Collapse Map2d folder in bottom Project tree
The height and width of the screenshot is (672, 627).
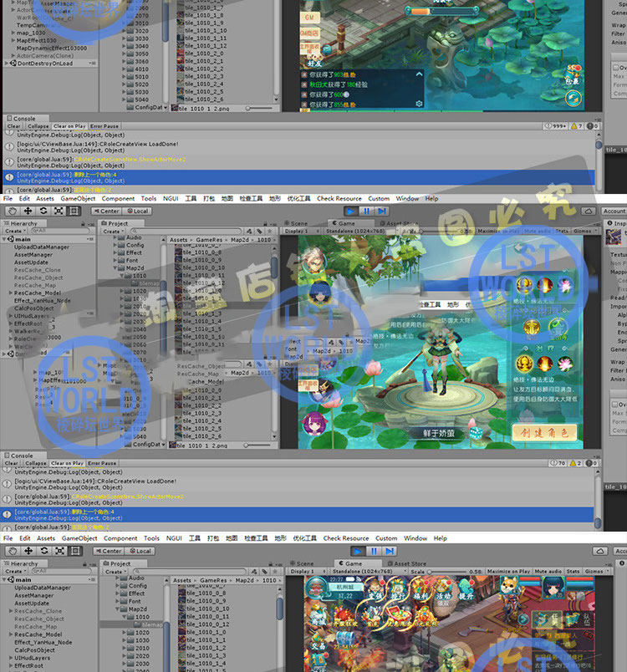click(x=117, y=609)
